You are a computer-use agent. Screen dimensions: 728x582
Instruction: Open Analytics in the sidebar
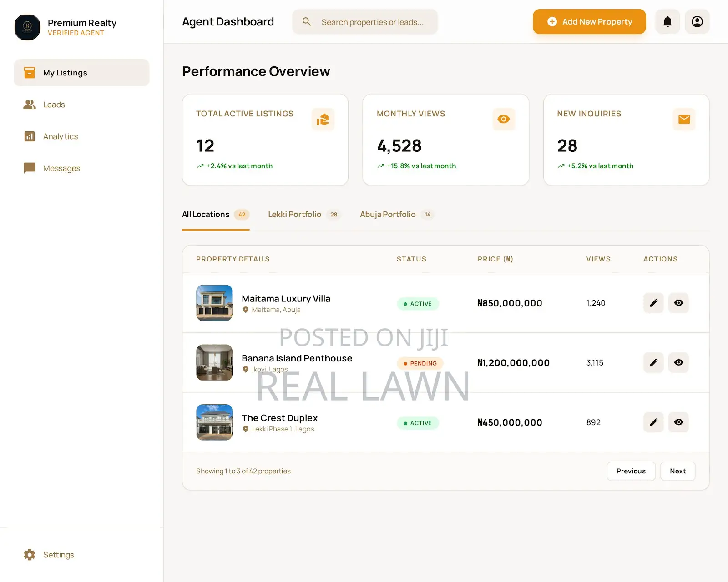coord(81,136)
